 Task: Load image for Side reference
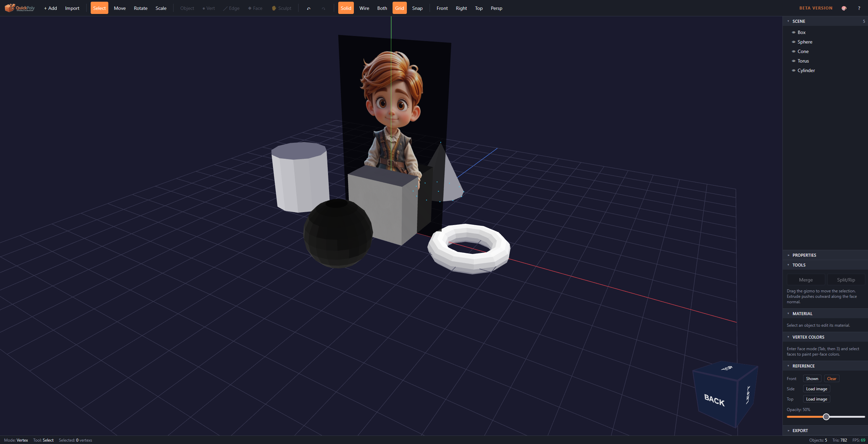click(816, 389)
